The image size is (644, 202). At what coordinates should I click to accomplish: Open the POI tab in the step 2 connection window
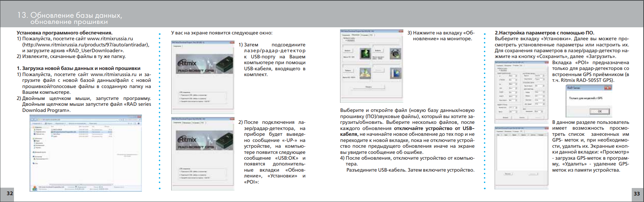point(203,122)
